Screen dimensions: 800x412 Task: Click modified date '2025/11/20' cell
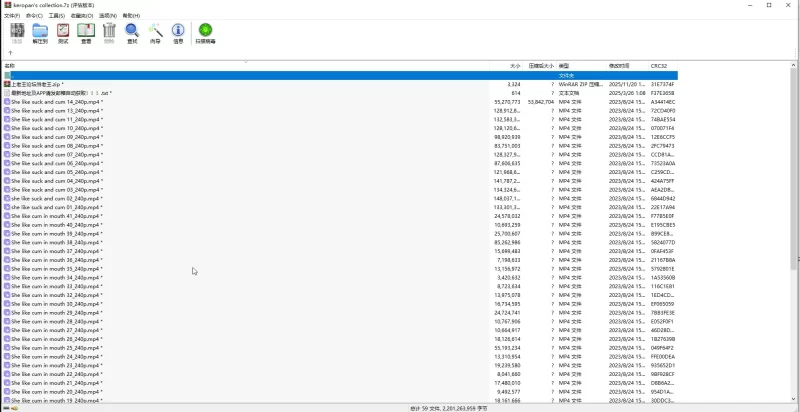tap(628, 84)
